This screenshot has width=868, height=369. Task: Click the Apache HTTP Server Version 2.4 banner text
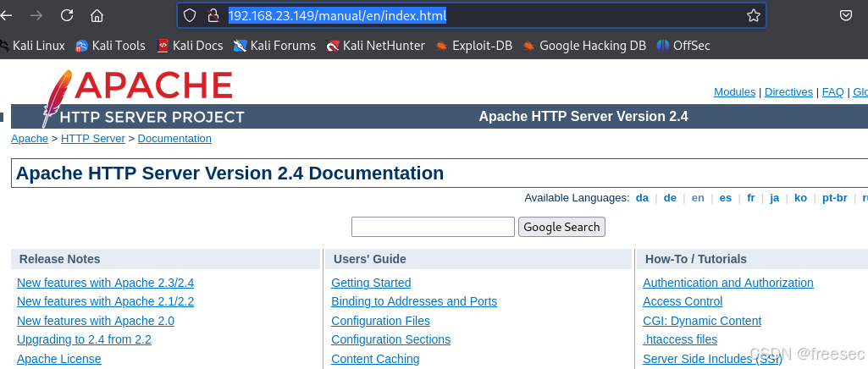[583, 116]
